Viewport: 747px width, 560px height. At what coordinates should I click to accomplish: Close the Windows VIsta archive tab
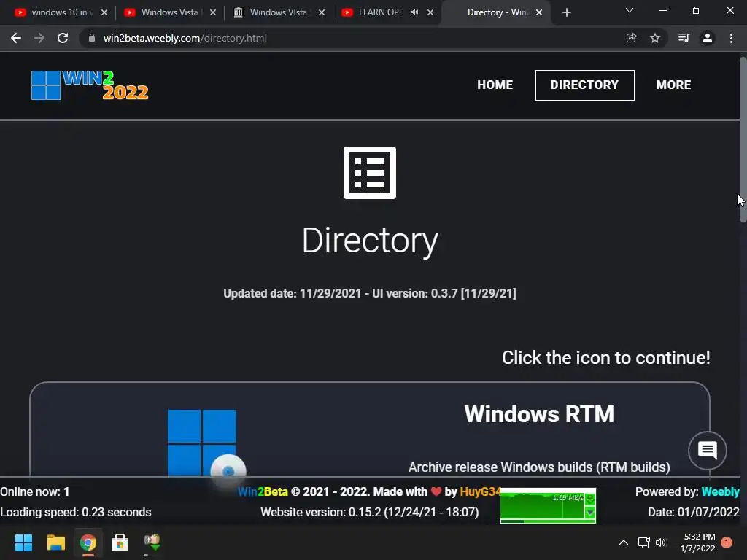tap(322, 12)
